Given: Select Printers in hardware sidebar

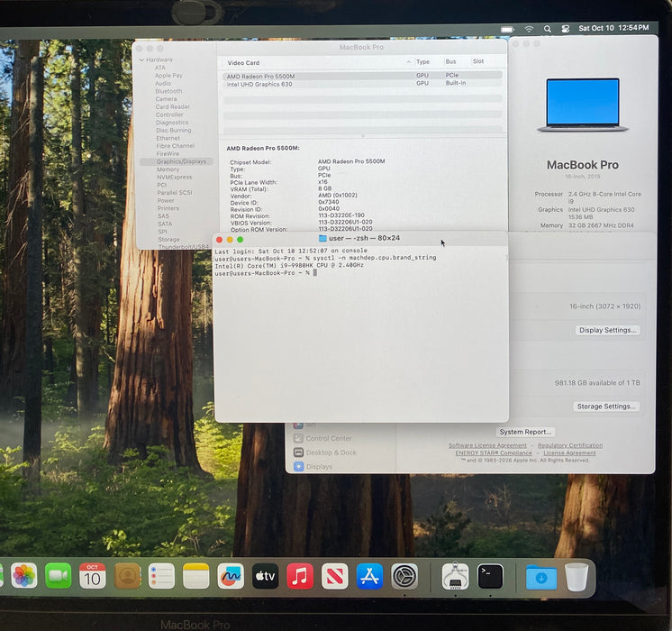Looking at the screenshot, I should coord(168,208).
